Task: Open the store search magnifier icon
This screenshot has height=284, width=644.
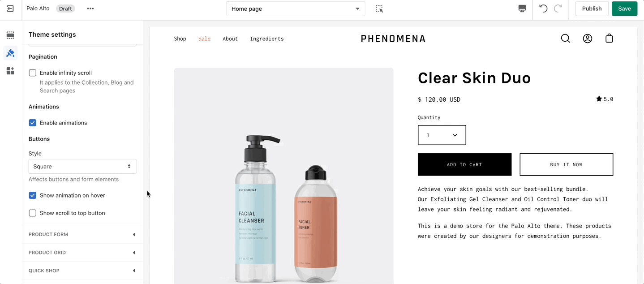Action: (566, 39)
